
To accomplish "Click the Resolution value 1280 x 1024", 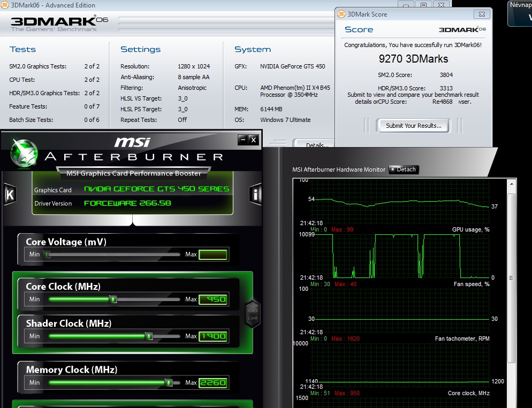I will point(194,66).
